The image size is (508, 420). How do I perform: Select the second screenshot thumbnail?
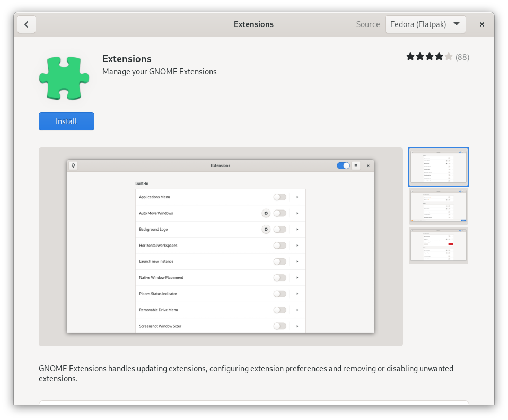click(x=438, y=206)
